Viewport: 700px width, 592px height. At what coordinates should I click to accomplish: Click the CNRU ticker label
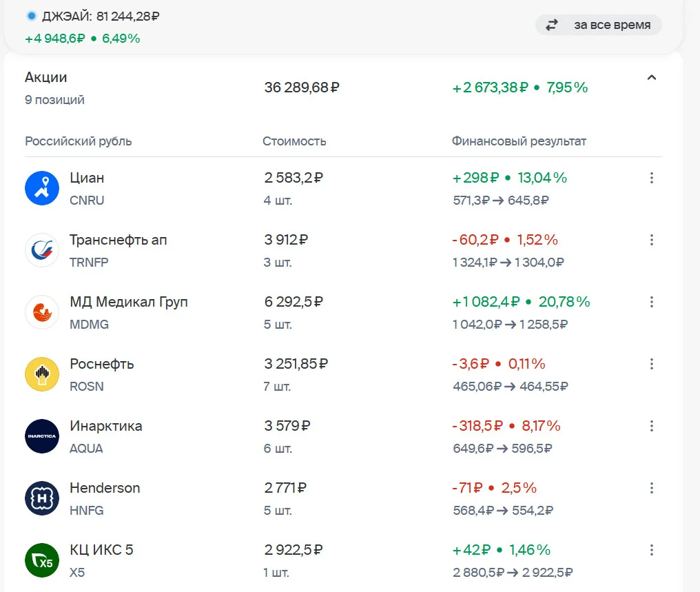click(87, 200)
